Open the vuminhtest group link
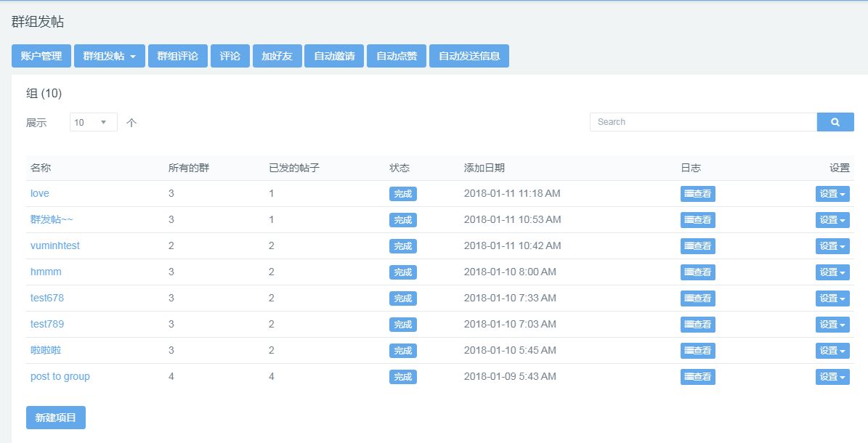 tap(54, 245)
